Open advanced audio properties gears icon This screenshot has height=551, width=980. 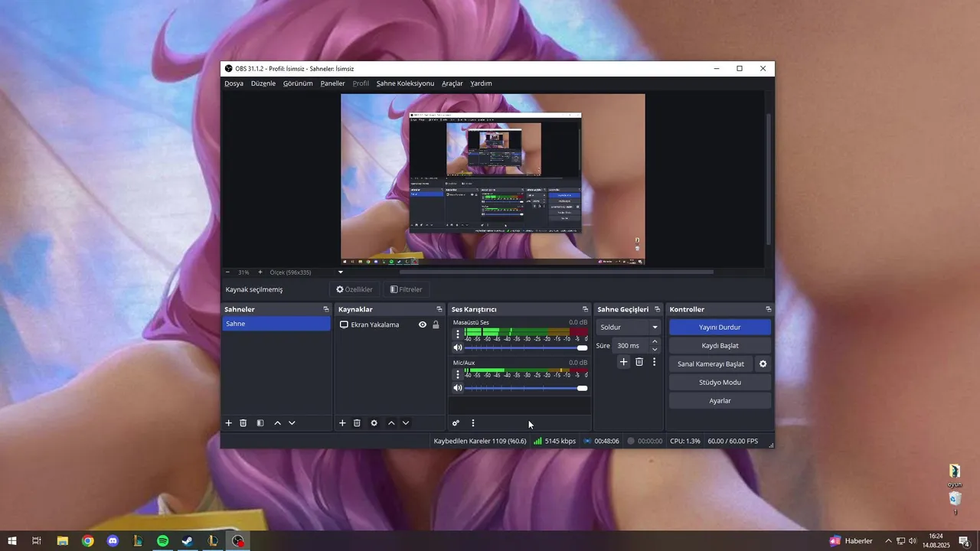point(456,423)
